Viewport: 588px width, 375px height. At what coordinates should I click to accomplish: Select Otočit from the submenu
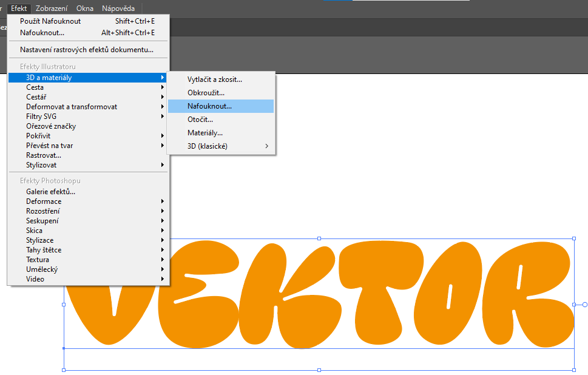pos(200,120)
